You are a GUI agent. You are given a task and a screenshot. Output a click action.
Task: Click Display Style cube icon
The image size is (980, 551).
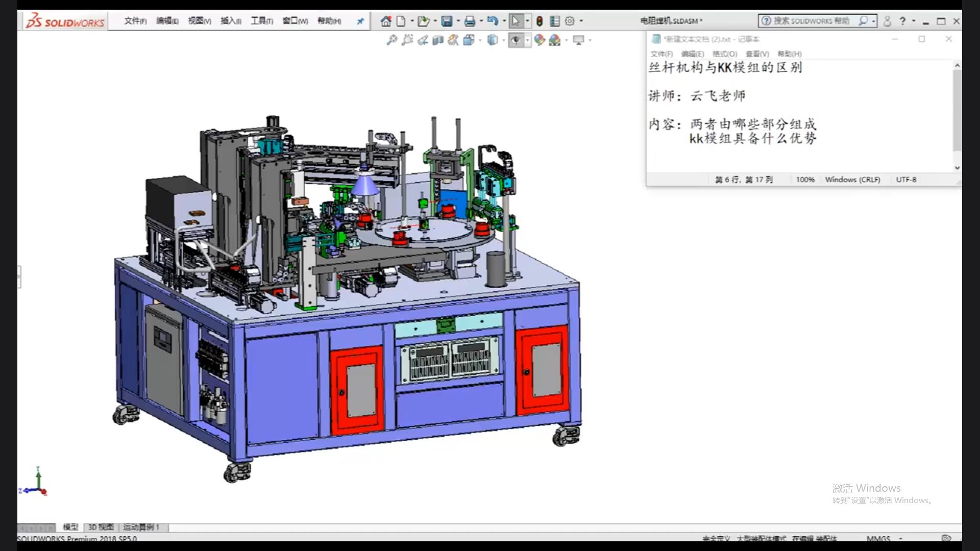(492, 40)
